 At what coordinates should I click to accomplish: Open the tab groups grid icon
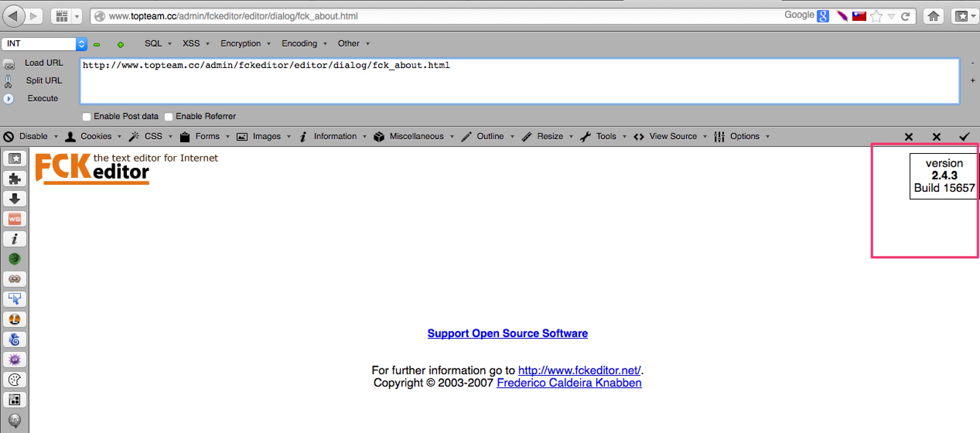pos(62,16)
